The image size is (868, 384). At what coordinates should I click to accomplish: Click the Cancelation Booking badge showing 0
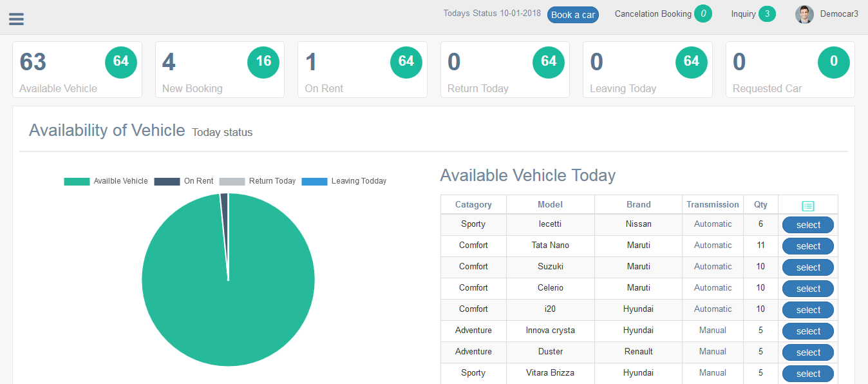click(x=703, y=14)
